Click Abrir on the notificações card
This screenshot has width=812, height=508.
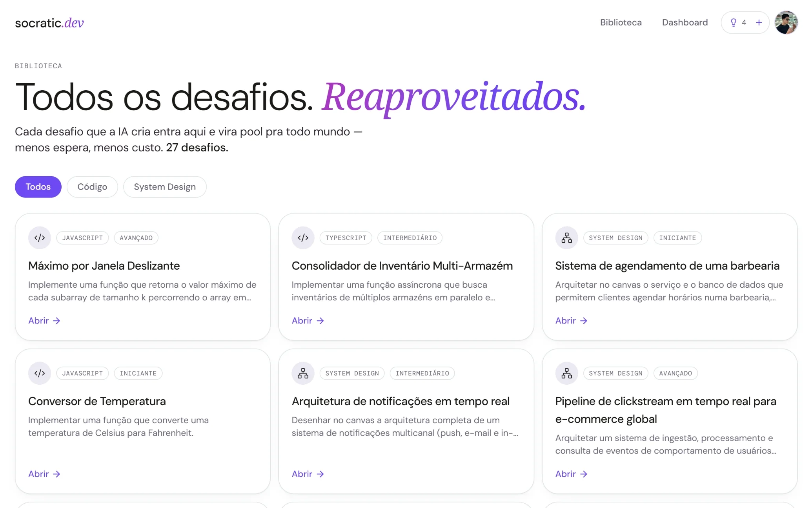[x=308, y=474]
